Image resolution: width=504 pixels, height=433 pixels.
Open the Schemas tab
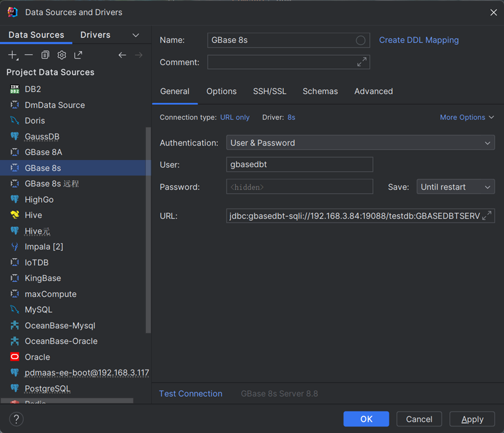pyautogui.click(x=320, y=91)
